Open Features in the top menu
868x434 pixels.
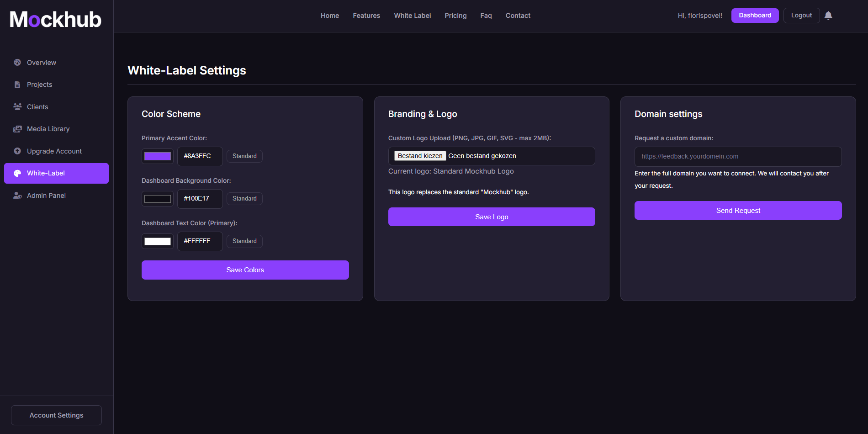coord(366,16)
